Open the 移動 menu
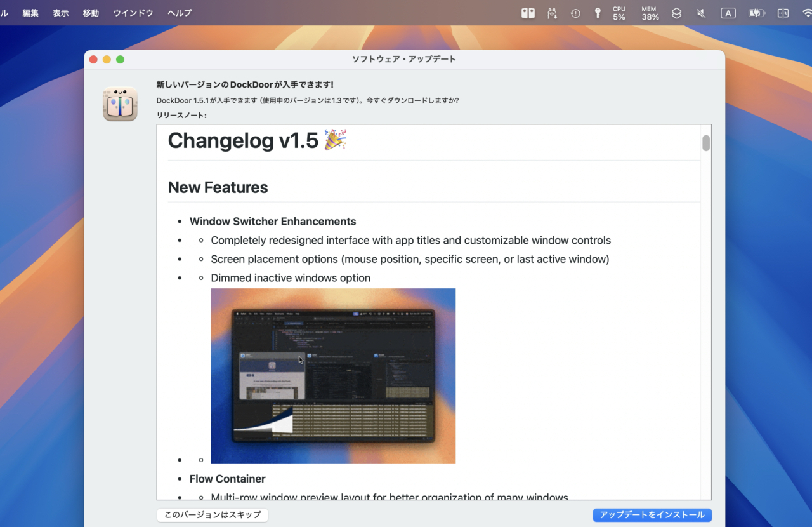812x527 pixels. (x=91, y=13)
